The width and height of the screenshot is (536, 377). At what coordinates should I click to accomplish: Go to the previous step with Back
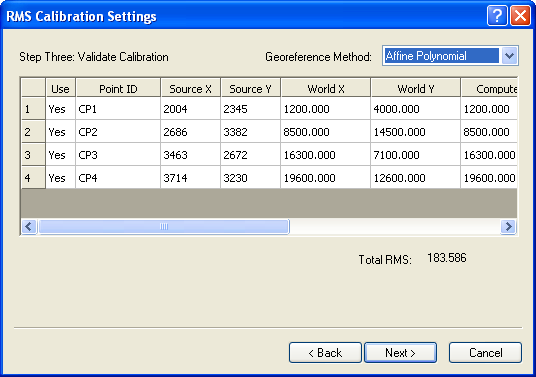[x=325, y=352]
